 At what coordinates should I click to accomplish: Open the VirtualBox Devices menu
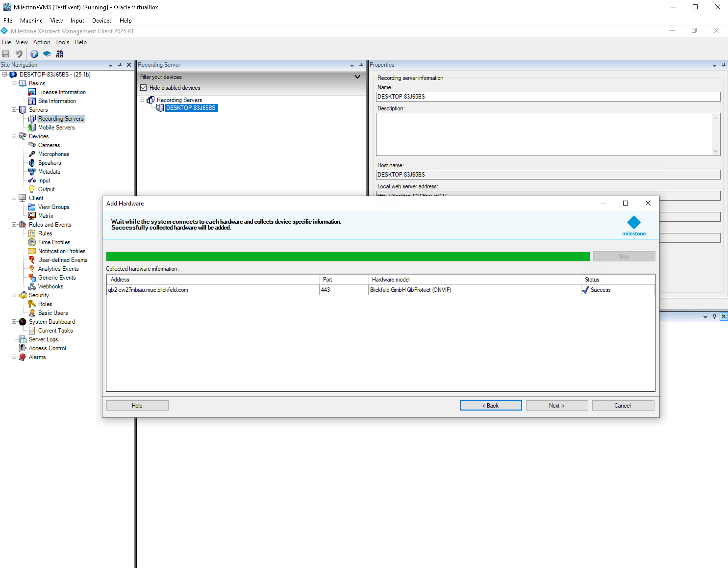coord(101,21)
